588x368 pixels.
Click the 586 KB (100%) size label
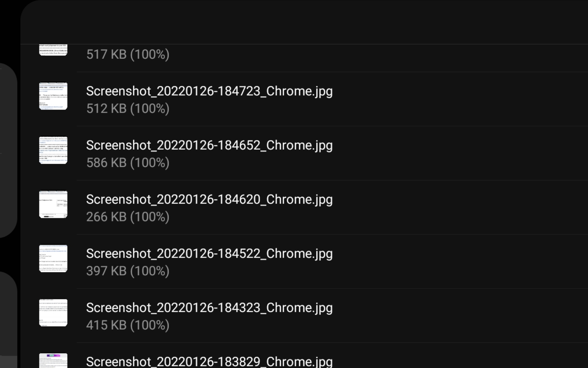click(x=128, y=163)
